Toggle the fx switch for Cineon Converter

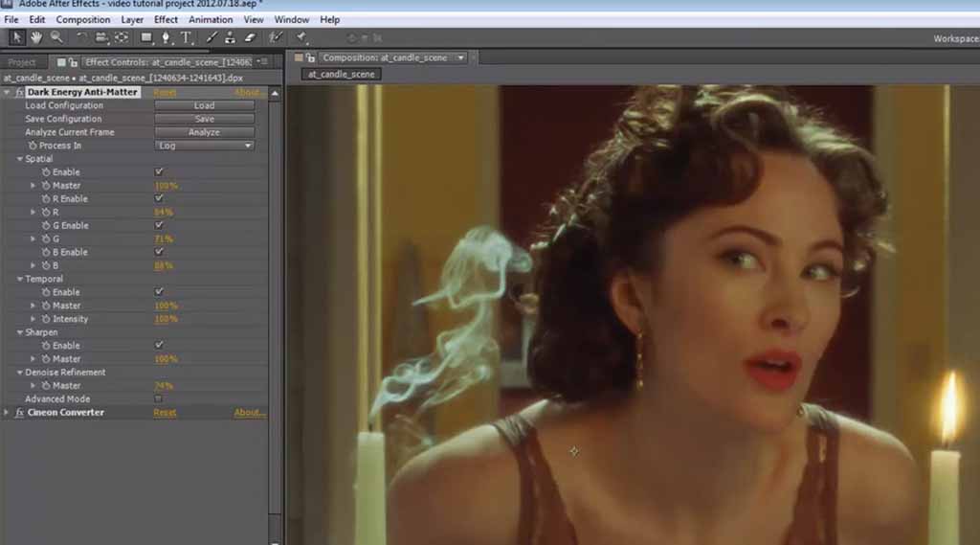19,413
